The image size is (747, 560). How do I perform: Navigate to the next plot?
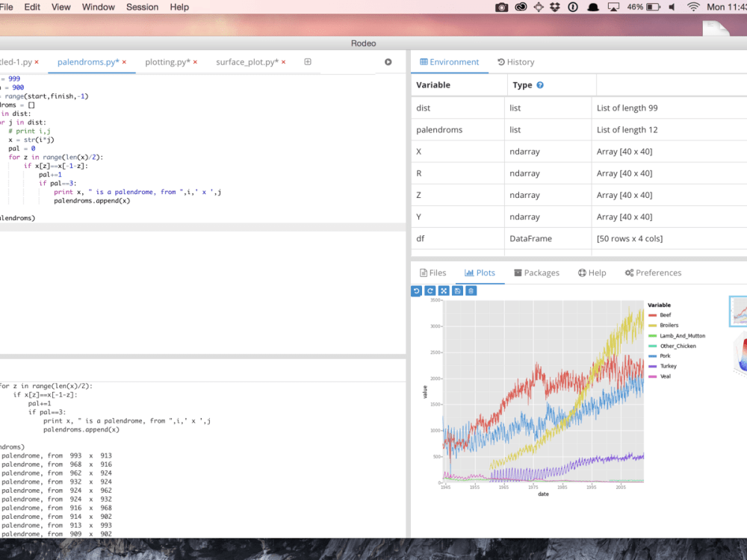[430, 290]
